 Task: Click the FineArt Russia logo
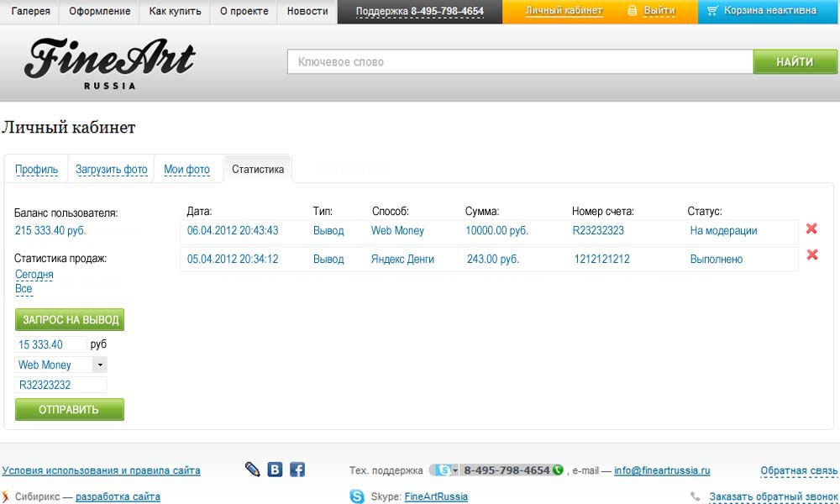pyautogui.click(x=110, y=63)
